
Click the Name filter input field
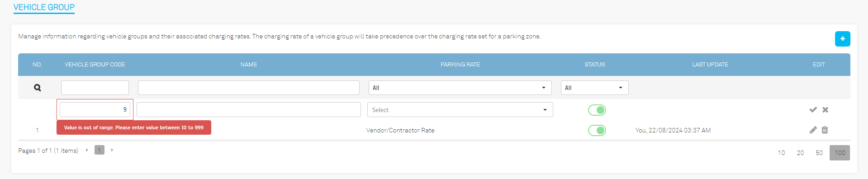(x=249, y=88)
